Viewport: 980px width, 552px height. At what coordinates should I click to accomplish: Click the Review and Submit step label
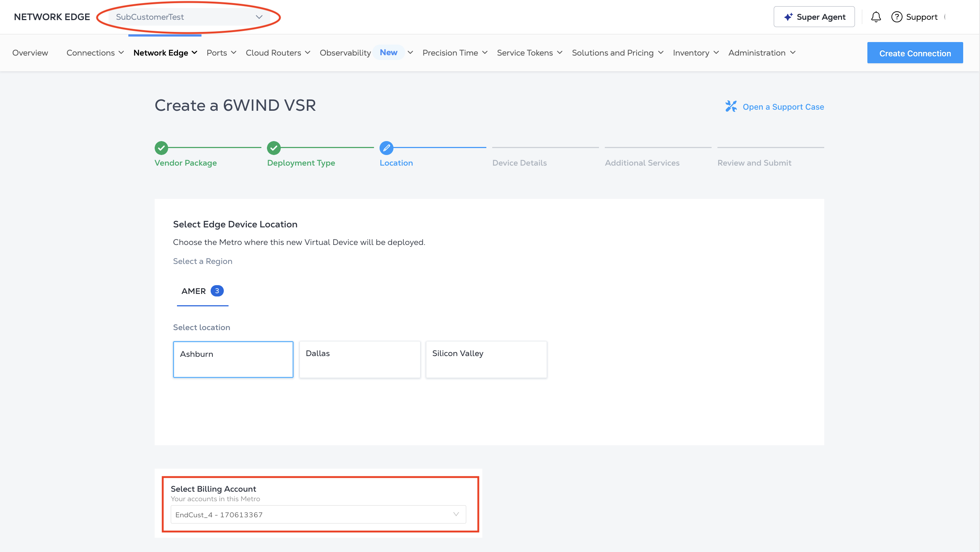[x=754, y=163]
